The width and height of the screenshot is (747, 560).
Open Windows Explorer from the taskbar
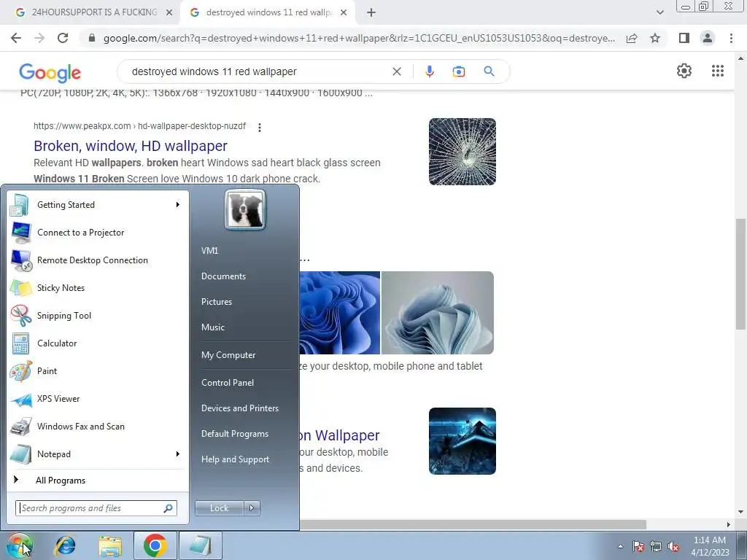tap(111, 545)
